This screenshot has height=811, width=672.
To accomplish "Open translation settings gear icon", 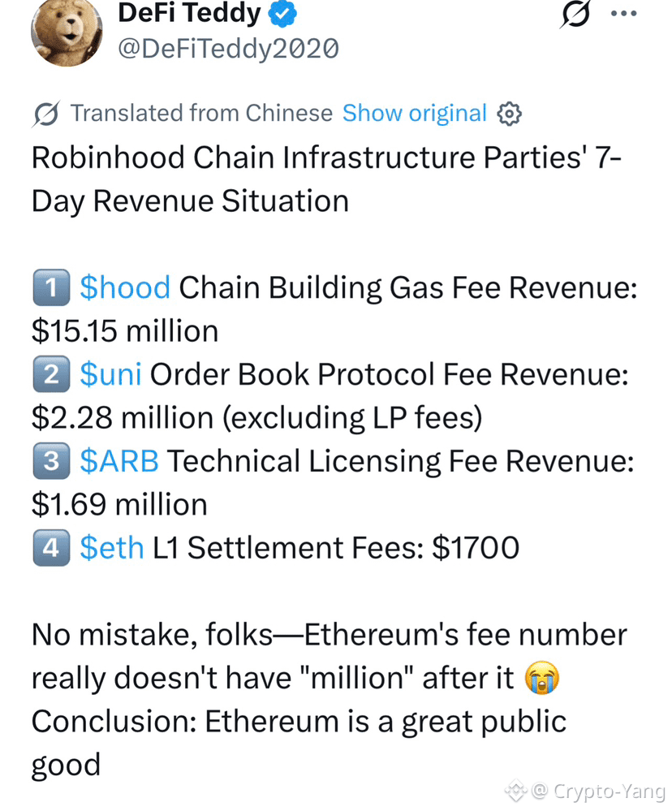I will click(x=509, y=114).
